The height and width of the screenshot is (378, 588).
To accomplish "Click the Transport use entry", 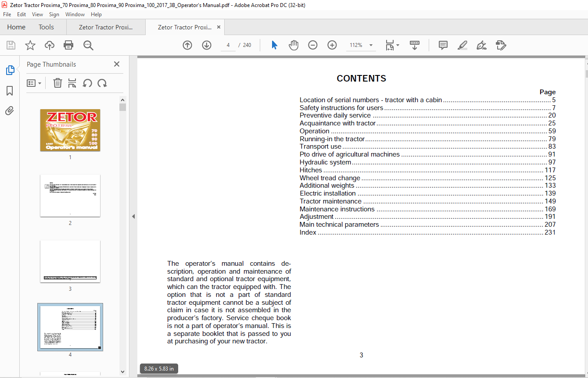I will (x=427, y=146).
